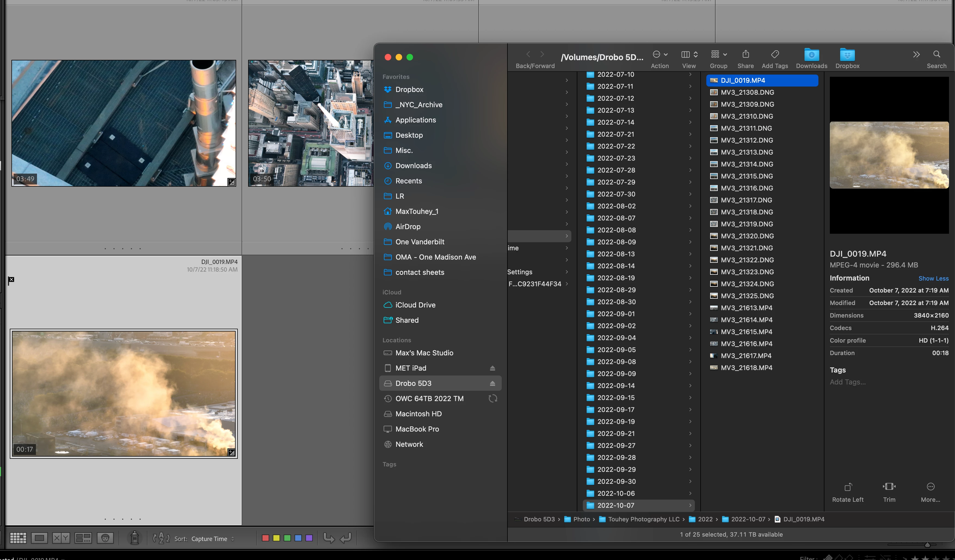Toggle the reject flag on DJI_0019.MP4 cell
The height and width of the screenshot is (560, 955).
point(11,280)
